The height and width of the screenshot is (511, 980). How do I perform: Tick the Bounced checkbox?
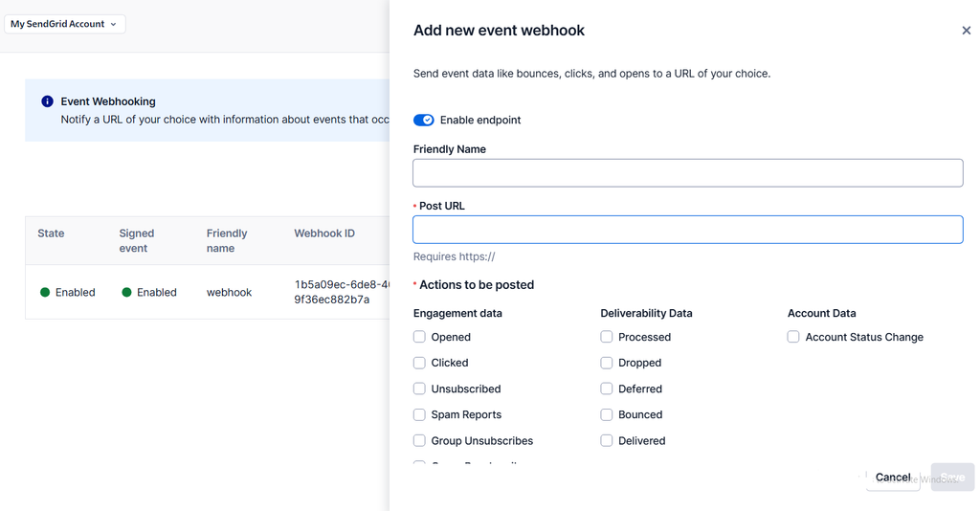tap(606, 414)
